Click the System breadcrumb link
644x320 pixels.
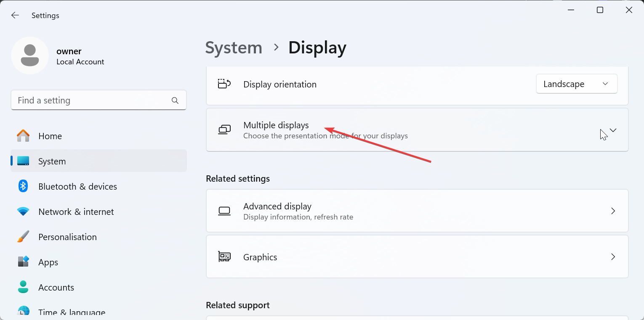(x=234, y=48)
